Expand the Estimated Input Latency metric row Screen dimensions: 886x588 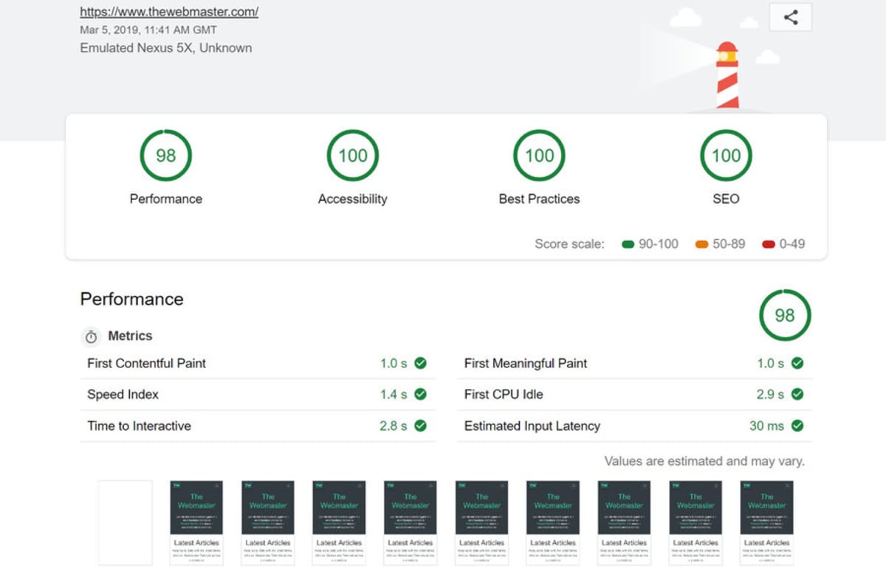634,426
